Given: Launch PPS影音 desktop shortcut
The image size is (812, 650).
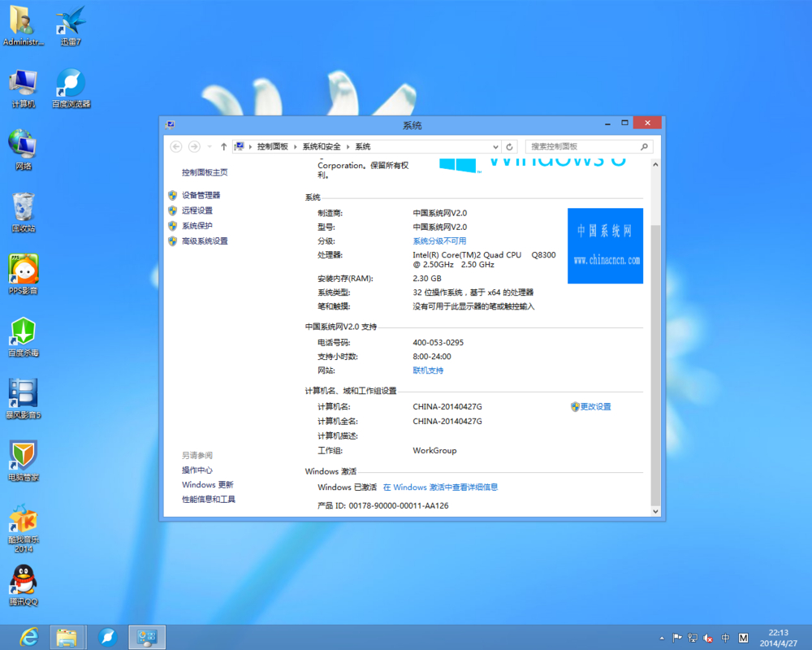Looking at the screenshot, I should click(24, 275).
